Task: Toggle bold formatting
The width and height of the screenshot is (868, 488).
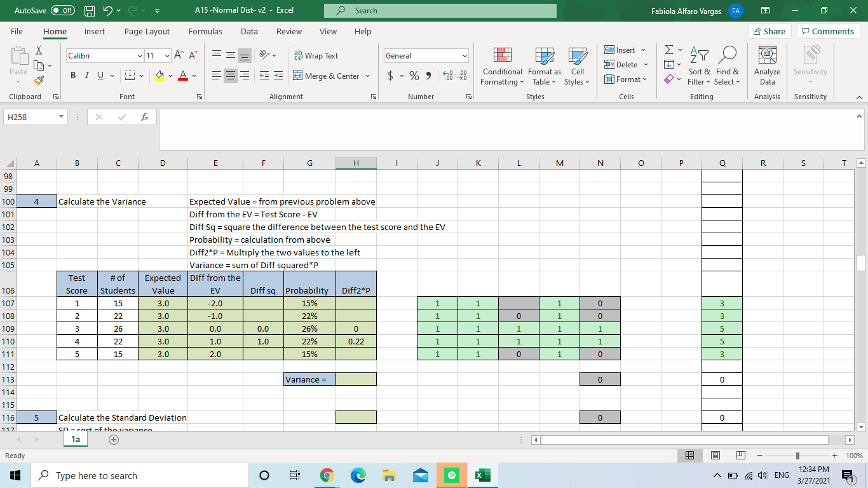Action: pyautogui.click(x=72, y=75)
